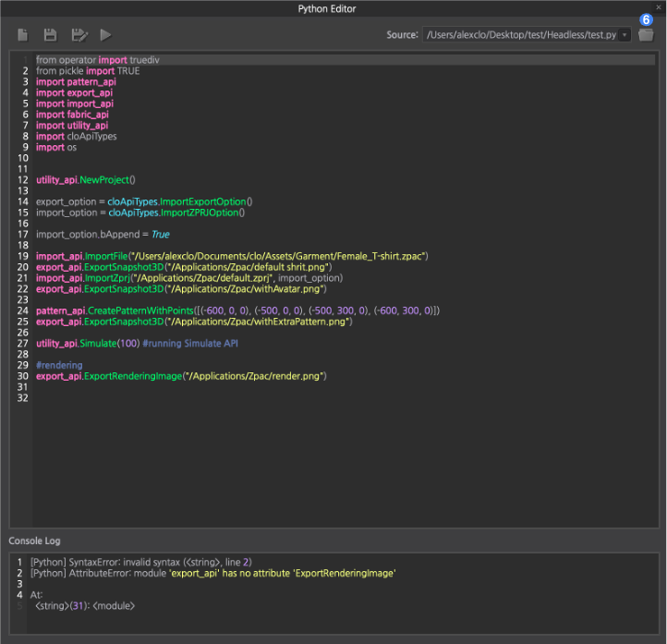
Task: Click the 'import_option.bAppend = True' line
Action: coord(103,235)
